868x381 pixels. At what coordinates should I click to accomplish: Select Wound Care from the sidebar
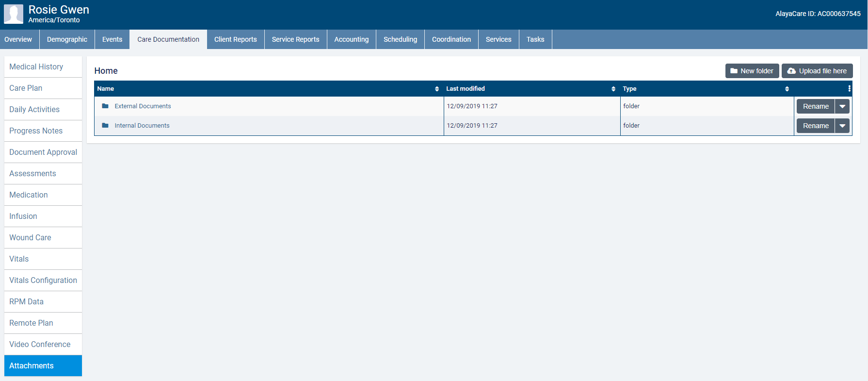[x=30, y=238]
